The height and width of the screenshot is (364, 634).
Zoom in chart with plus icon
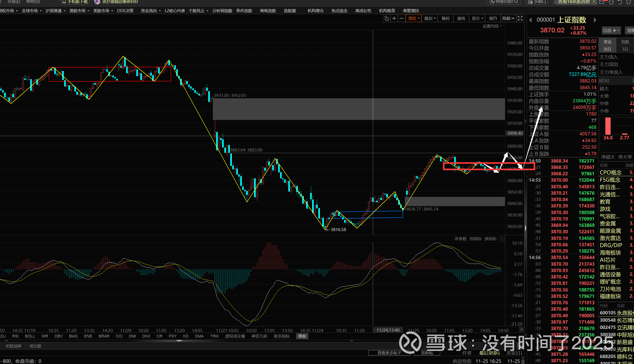coord(394,18)
